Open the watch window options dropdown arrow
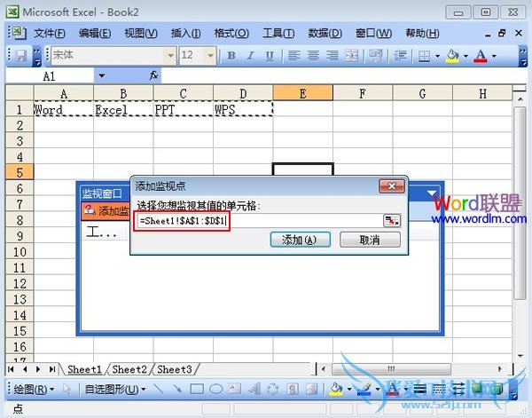The width and height of the screenshot is (532, 418). 432,193
